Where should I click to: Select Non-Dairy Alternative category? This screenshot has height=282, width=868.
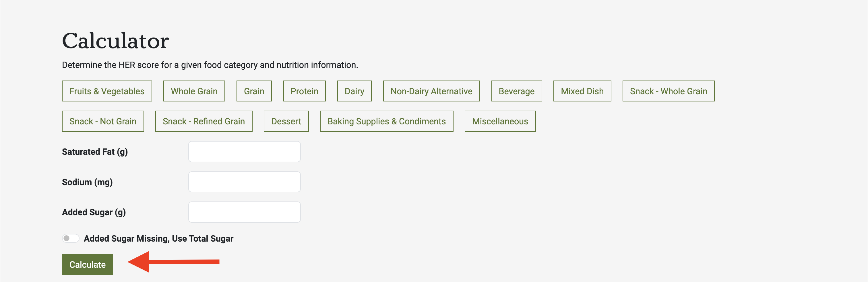[431, 91]
